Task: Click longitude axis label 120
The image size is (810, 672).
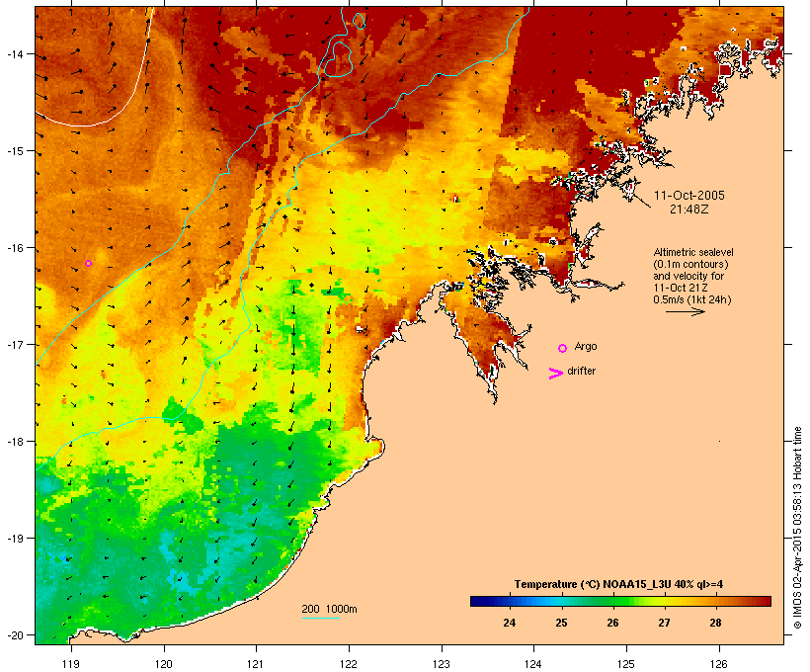Action: pos(164,664)
